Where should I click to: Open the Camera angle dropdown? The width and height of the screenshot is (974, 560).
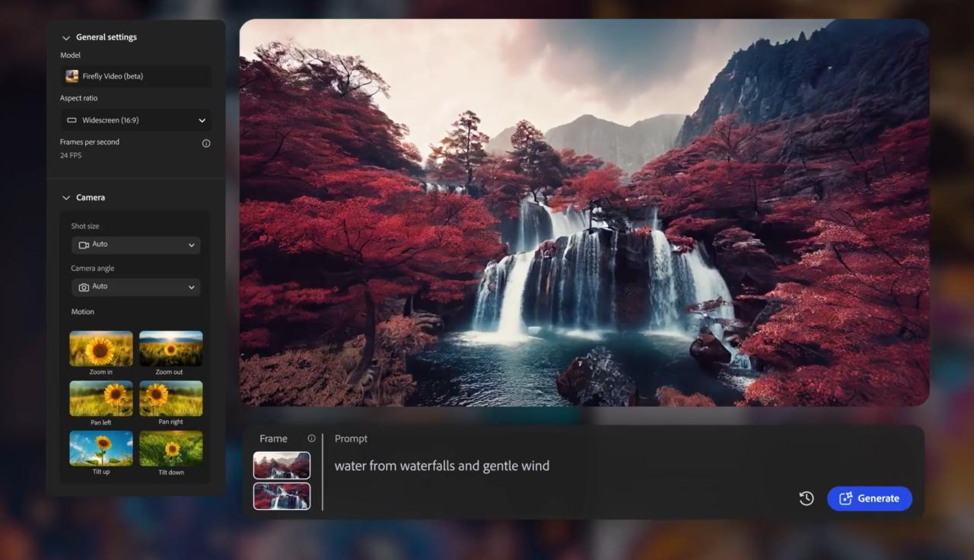click(x=135, y=287)
